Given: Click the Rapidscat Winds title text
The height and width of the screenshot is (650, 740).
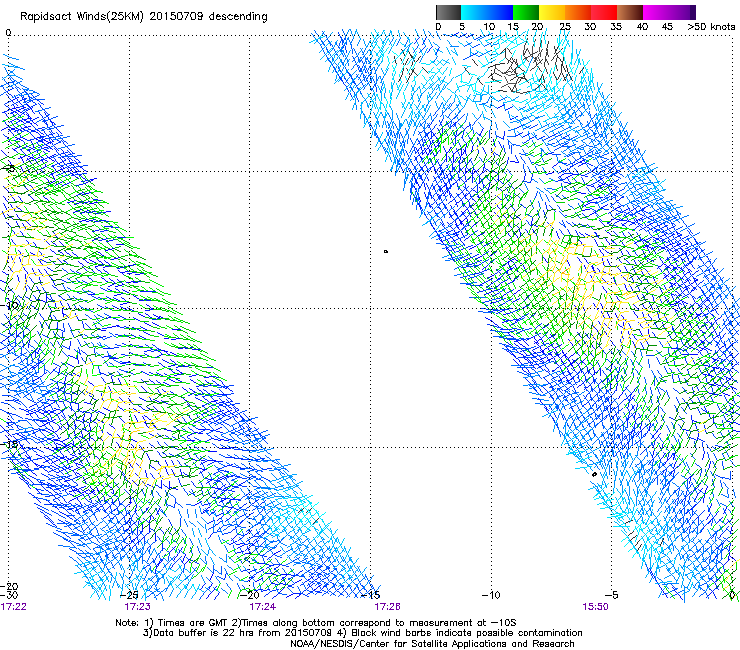Looking at the screenshot, I should coord(144,17).
